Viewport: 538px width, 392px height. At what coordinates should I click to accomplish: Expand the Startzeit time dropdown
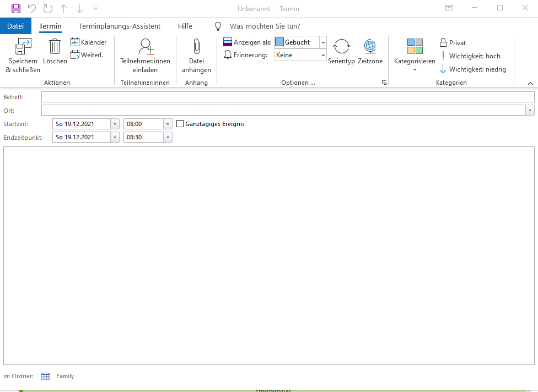[168, 124]
